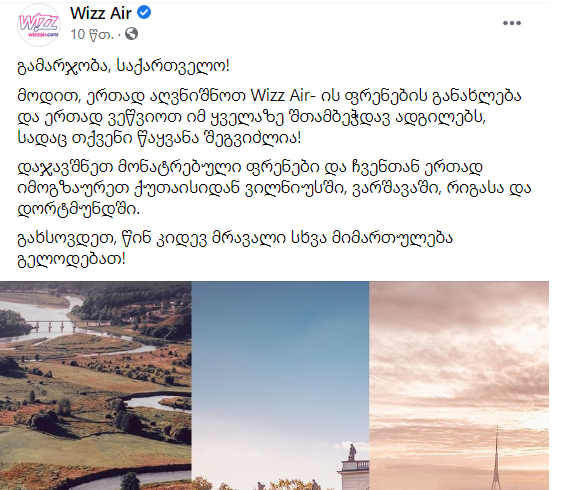The width and height of the screenshot is (581, 490).
Task: Click the tall tower spire at sunset
Action: pos(496,458)
